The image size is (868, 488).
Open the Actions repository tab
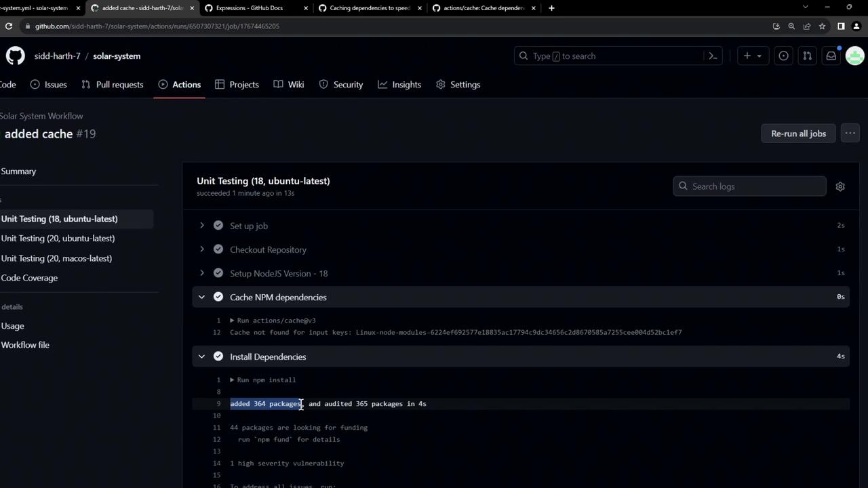[x=179, y=85]
